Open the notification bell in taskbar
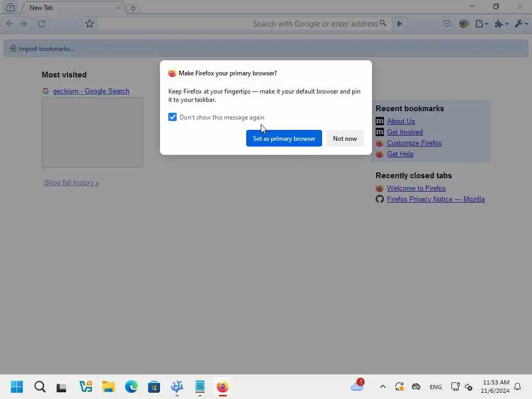This screenshot has width=532, height=399. pos(518,387)
